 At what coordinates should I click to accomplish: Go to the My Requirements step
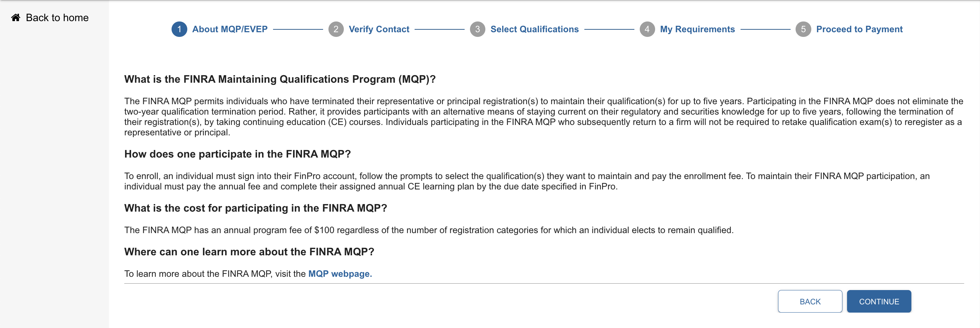697,29
